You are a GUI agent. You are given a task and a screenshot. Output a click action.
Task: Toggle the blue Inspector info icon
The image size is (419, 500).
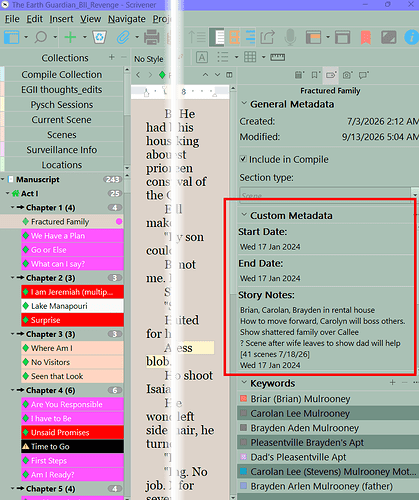pos(411,37)
